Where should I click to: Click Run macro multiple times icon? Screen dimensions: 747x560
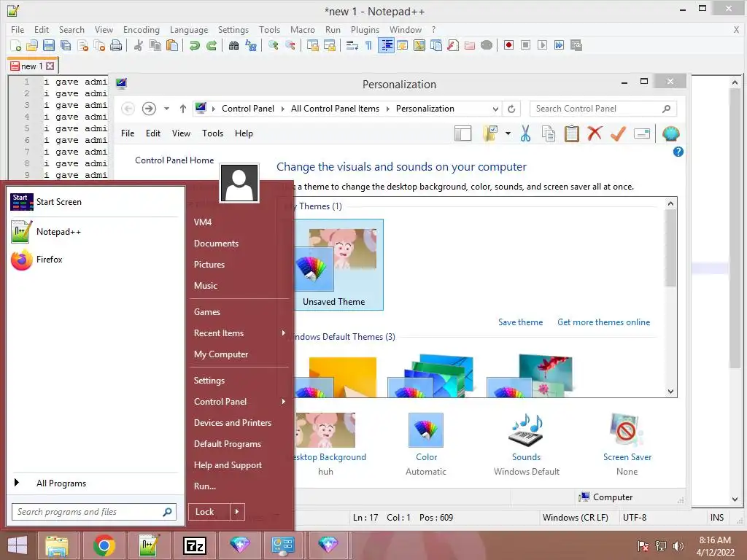click(560, 45)
